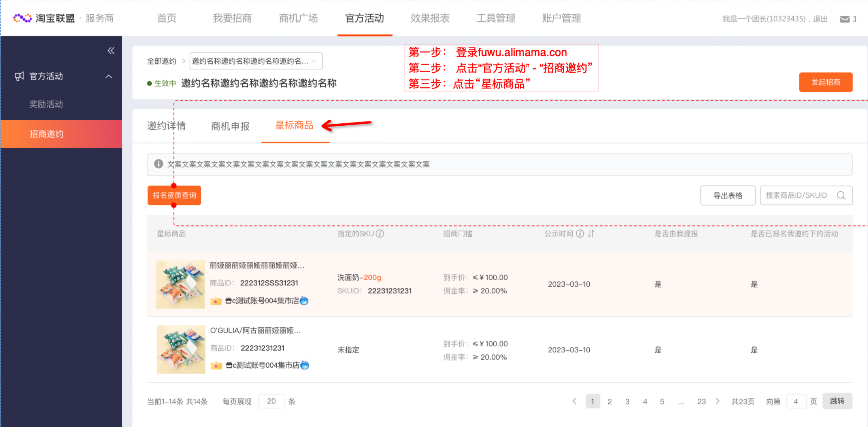
Task: Click info icon next to 指定的SKU
Action: [380, 234]
